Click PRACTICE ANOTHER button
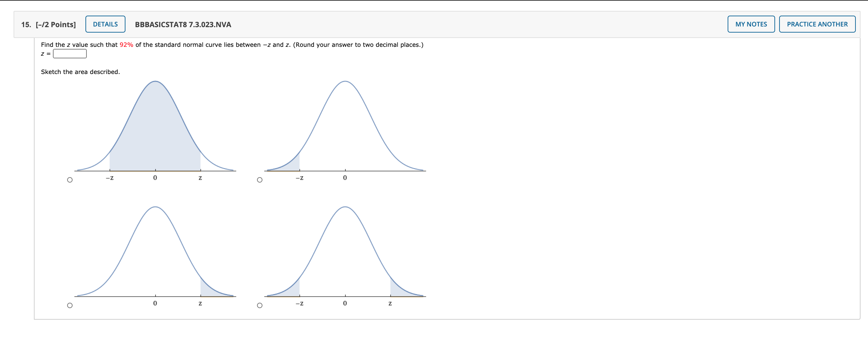Image resolution: width=868 pixels, height=338 pixels. (x=817, y=24)
